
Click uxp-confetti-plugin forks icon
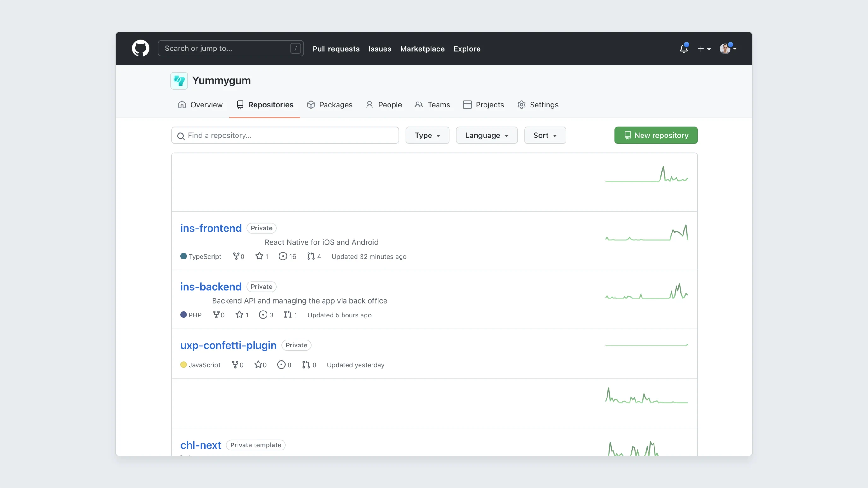pos(235,364)
